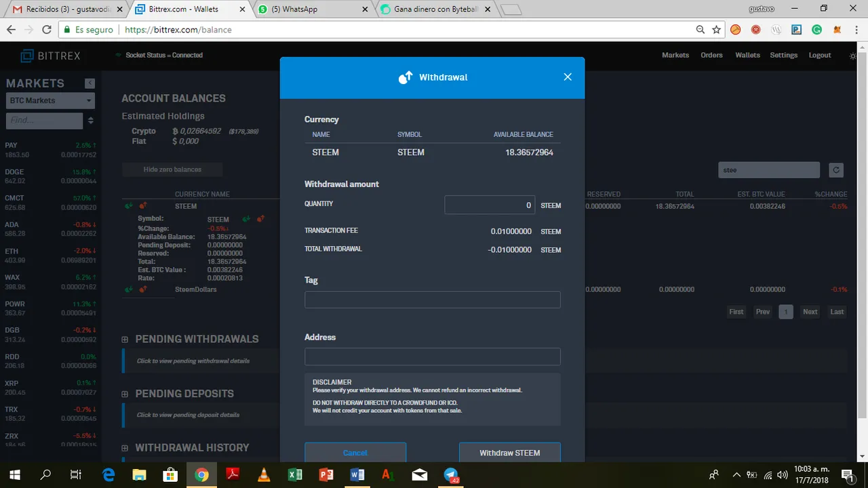Go to Next page of balances
This screenshot has width=868, height=488.
point(810,312)
